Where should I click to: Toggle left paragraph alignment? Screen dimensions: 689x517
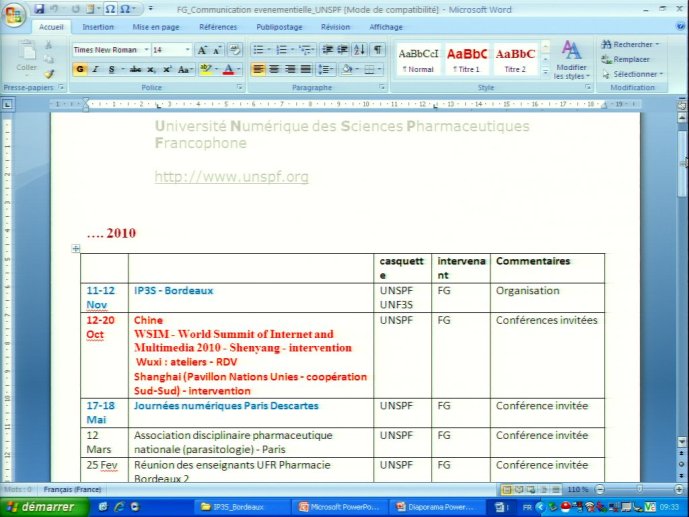pos(258,69)
